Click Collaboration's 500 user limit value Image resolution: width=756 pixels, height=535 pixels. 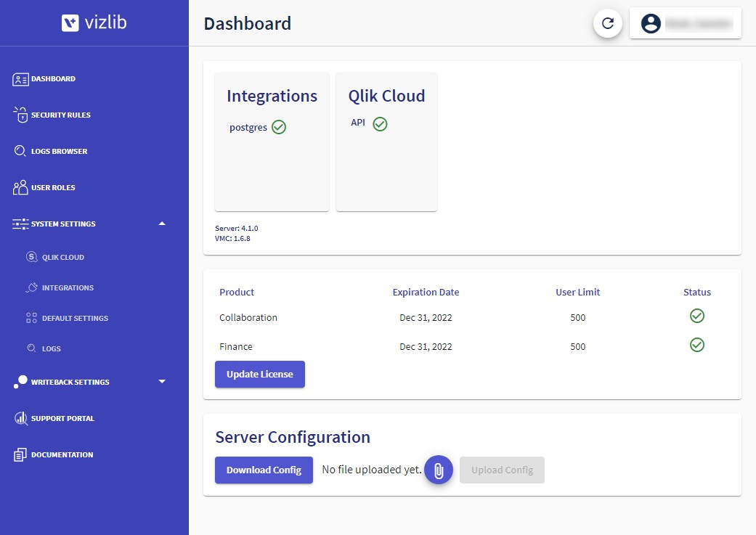(x=577, y=318)
